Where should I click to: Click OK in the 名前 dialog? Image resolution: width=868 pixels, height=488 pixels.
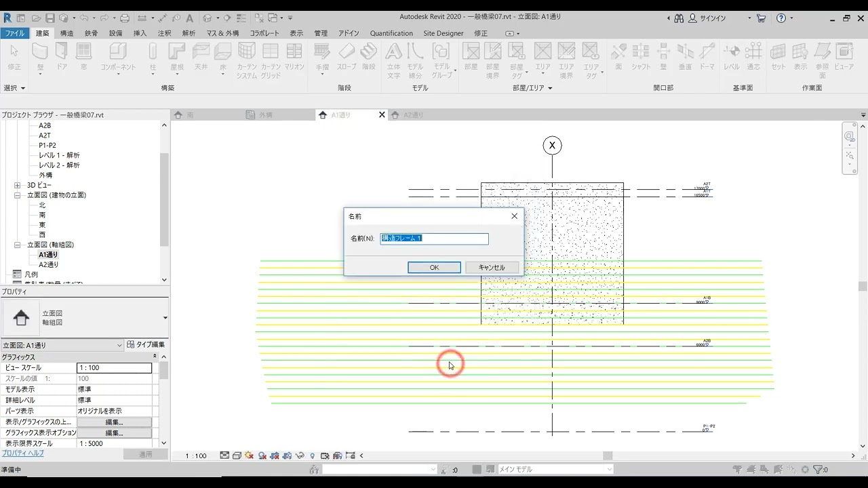[x=434, y=268]
